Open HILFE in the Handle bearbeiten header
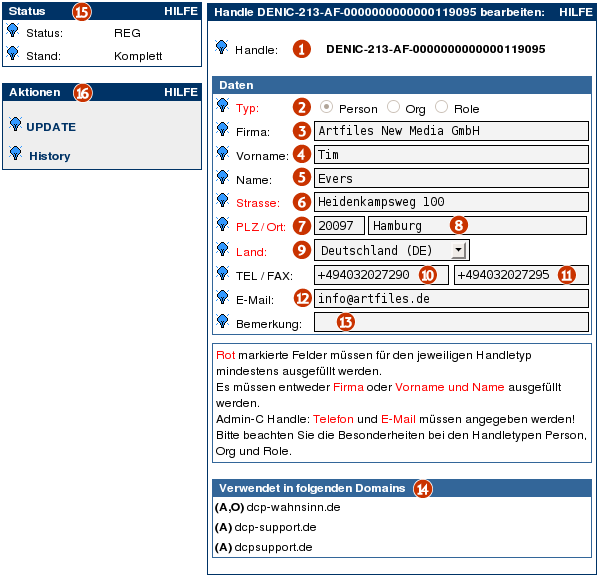600x578 pixels. click(x=576, y=12)
